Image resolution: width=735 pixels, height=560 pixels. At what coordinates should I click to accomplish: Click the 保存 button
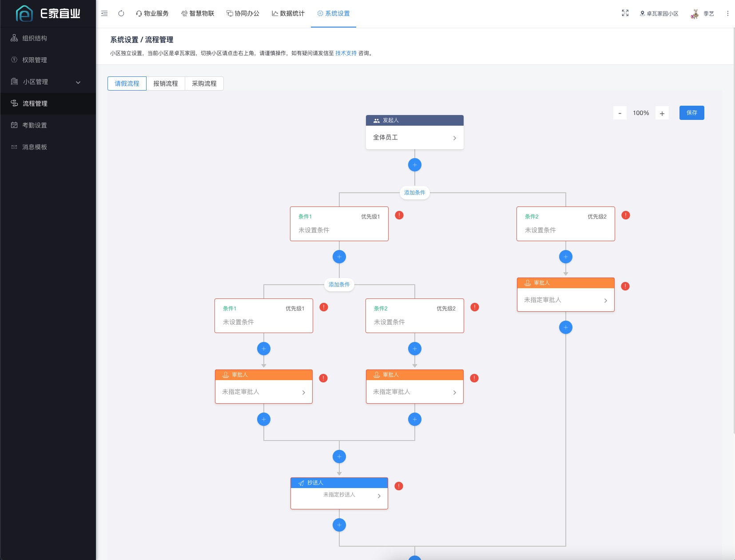pos(691,112)
